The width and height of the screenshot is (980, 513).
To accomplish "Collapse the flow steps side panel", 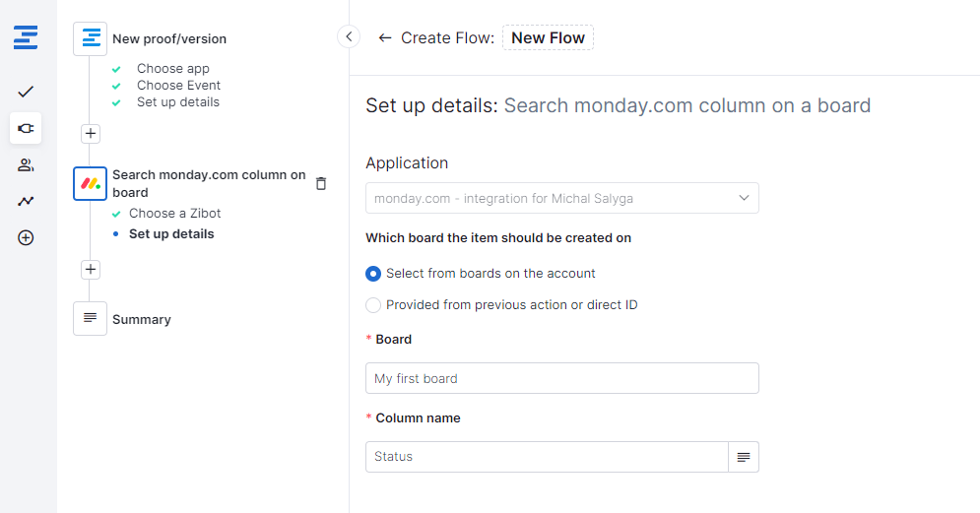I will click(x=349, y=36).
